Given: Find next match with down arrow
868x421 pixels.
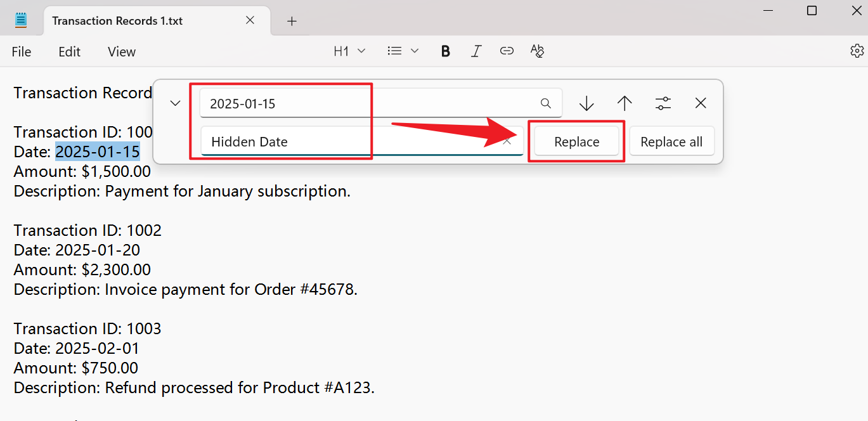Looking at the screenshot, I should pos(586,103).
